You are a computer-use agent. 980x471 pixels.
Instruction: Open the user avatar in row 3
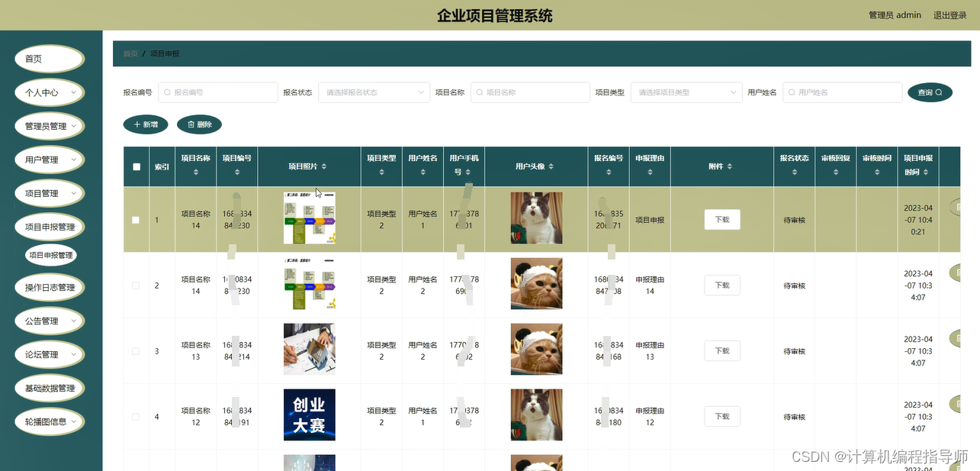point(537,350)
